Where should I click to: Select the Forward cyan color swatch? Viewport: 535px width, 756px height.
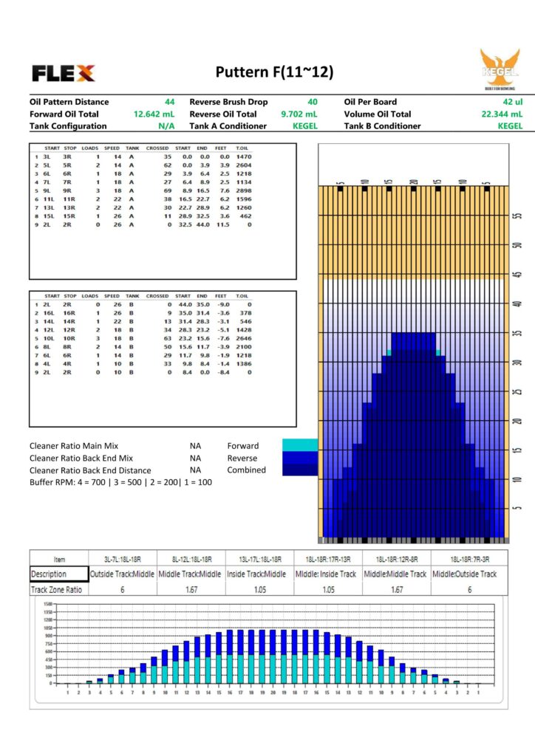point(300,445)
